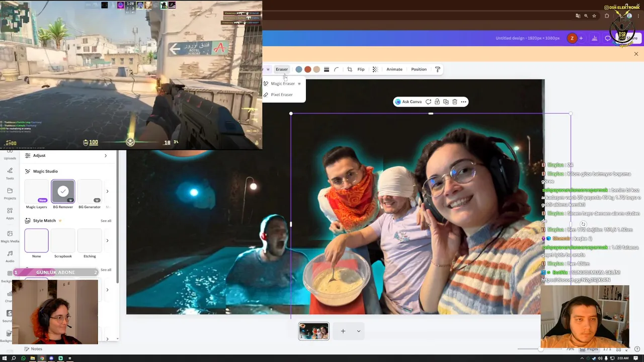Open the comments speech bubble icon in header
Viewport: 644px width, 362px height.
point(608,38)
